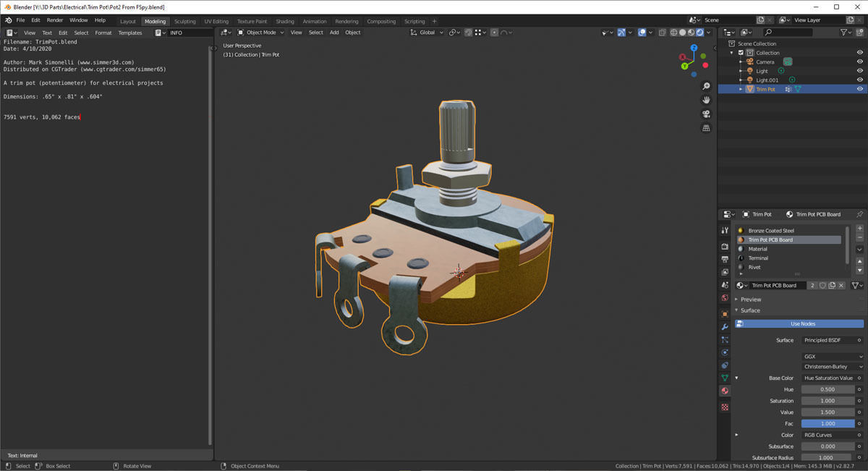868x471 pixels.
Task: Open the Global orientation dropdown
Action: click(x=426, y=33)
